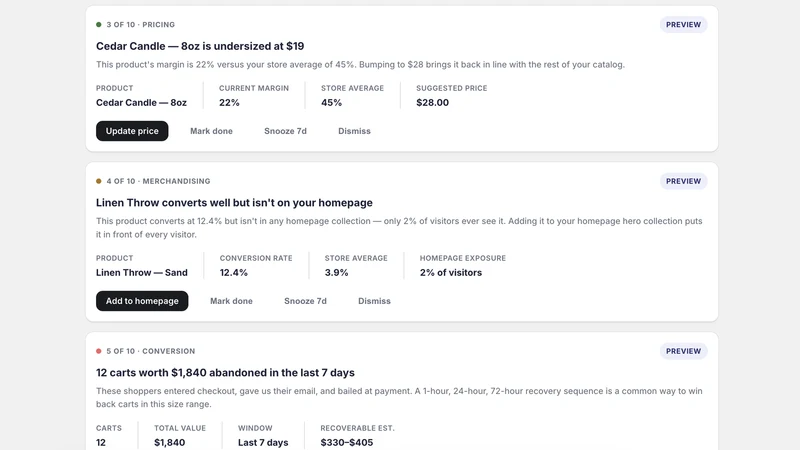Click the RECOVERABLE EST. column label
The height and width of the screenshot is (450, 800).
[x=357, y=428]
